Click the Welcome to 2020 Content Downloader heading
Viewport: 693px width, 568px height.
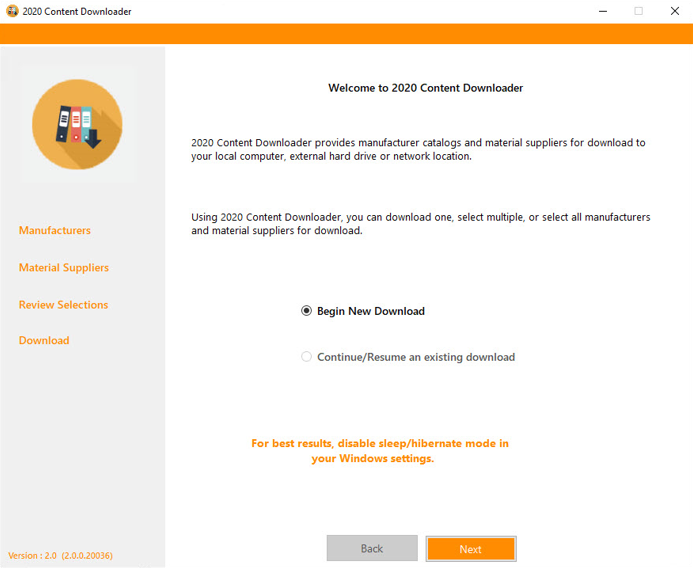click(x=426, y=88)
